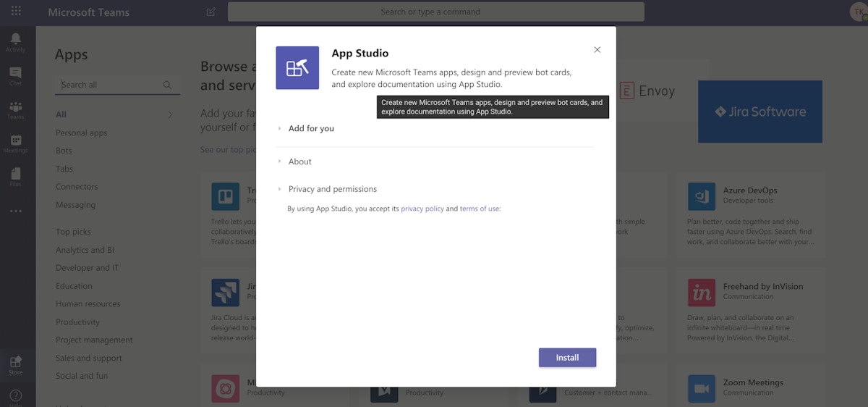Image resolution: width=868 pixels, height=407 pixels.
Task: Open the Chat icon in sidebar
Action: (x=16, y=73)
